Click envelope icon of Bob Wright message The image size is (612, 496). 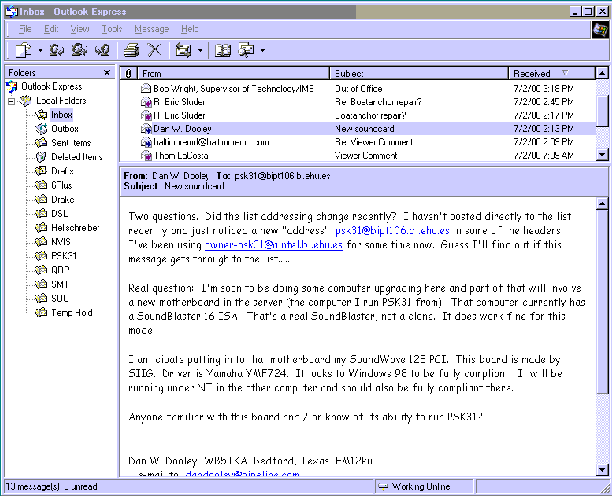click(x=146, y=89)
